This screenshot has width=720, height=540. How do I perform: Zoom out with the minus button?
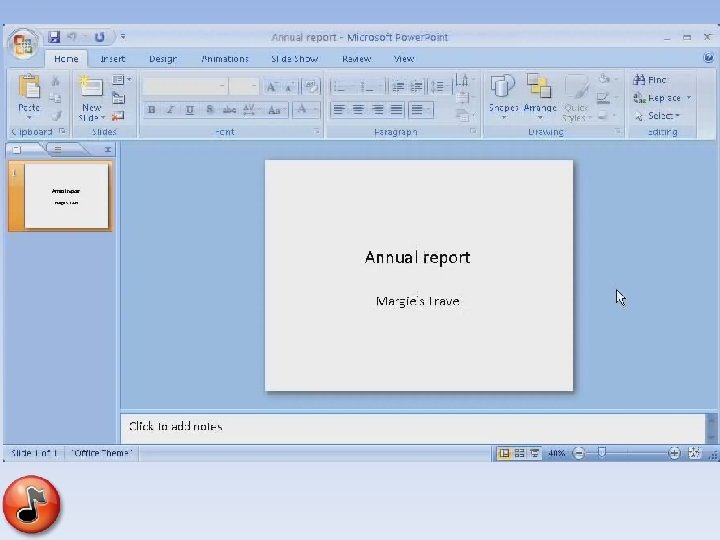(579, 454)
